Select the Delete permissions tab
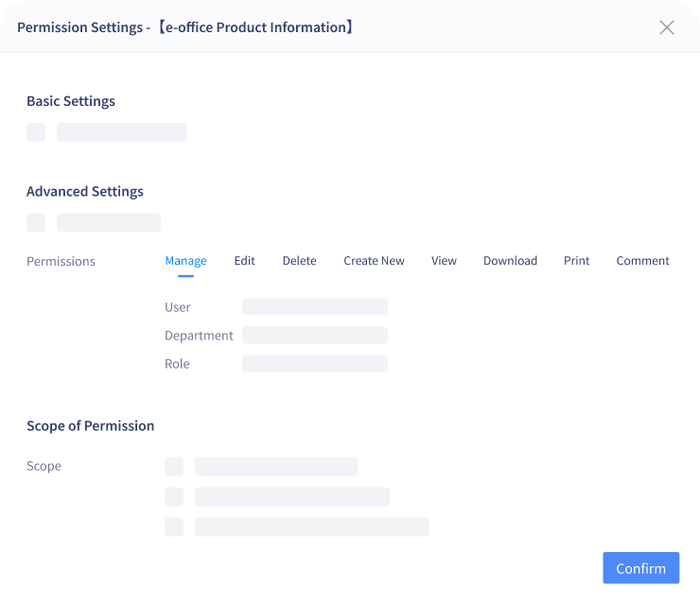The width and height of the screenshot is (700, 605). [299, 261]
